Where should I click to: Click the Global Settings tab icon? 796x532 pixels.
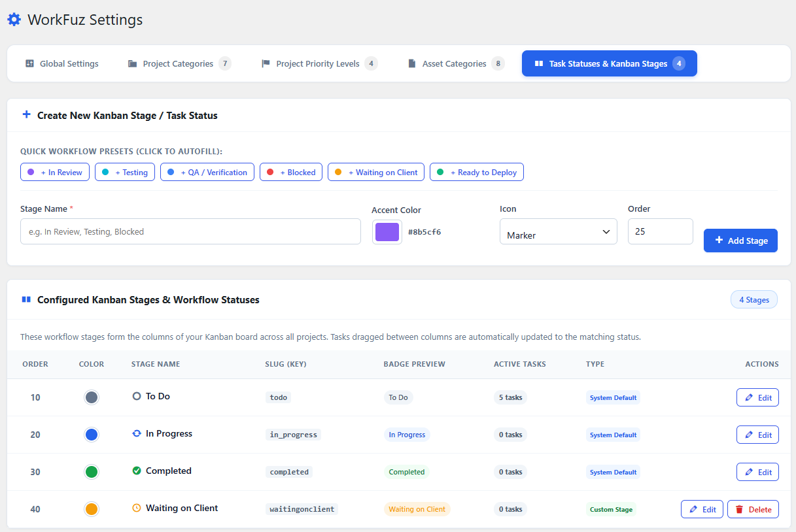click(29, 63)
